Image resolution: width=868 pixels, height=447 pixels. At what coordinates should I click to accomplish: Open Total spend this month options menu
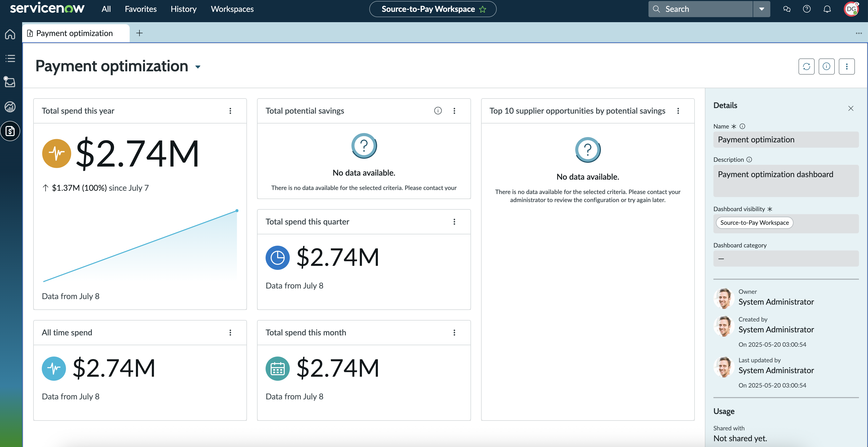tap(454, 333)
